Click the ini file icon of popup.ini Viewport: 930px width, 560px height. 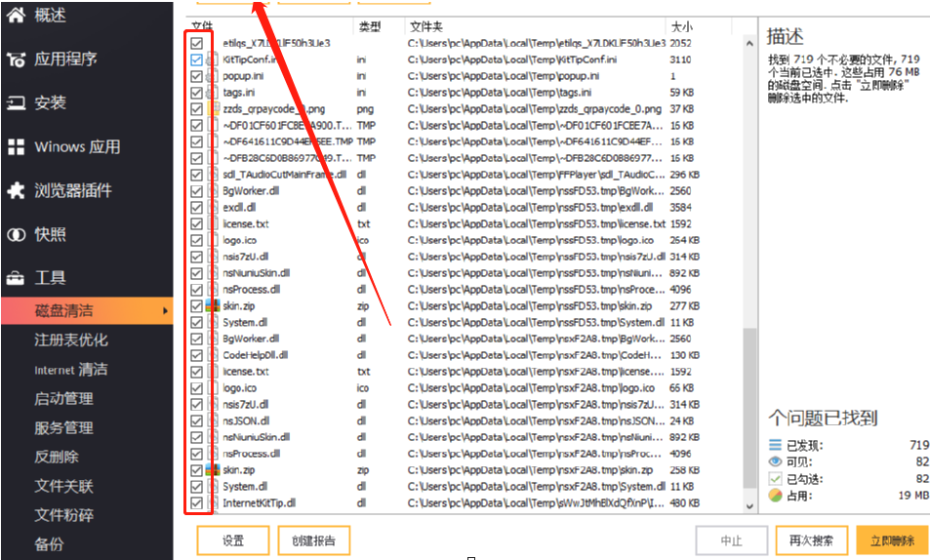213,76
